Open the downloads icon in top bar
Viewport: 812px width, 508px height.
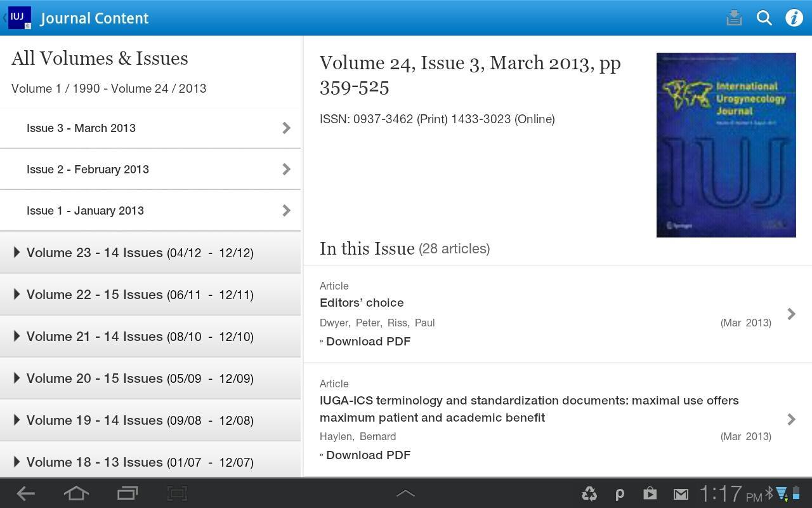[x=734, y=18]
